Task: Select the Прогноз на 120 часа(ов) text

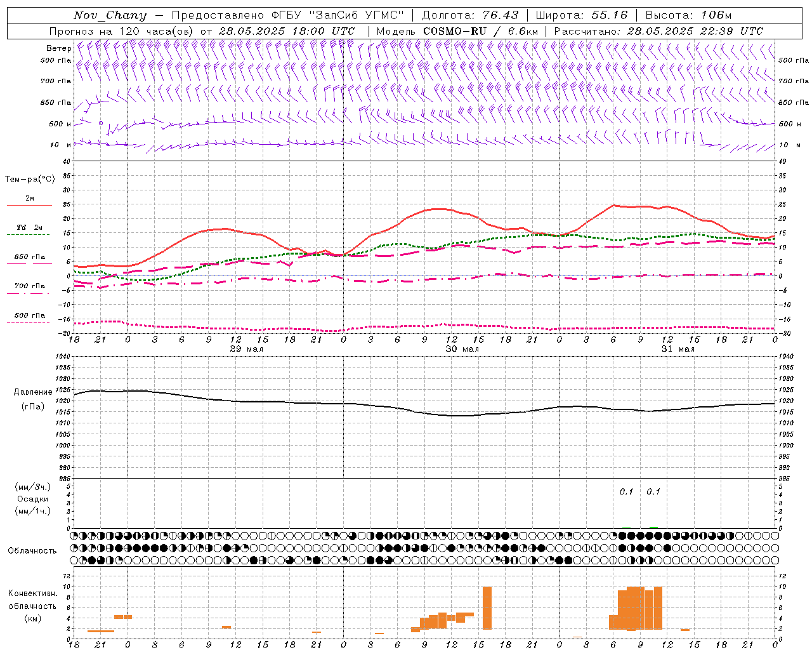Action: click(x=122, y=31)
